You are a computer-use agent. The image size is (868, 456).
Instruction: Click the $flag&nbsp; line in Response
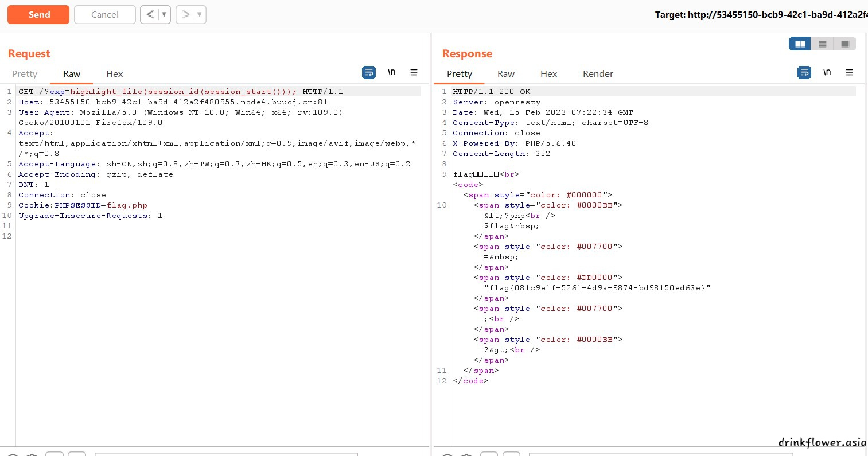click(511, 225)
